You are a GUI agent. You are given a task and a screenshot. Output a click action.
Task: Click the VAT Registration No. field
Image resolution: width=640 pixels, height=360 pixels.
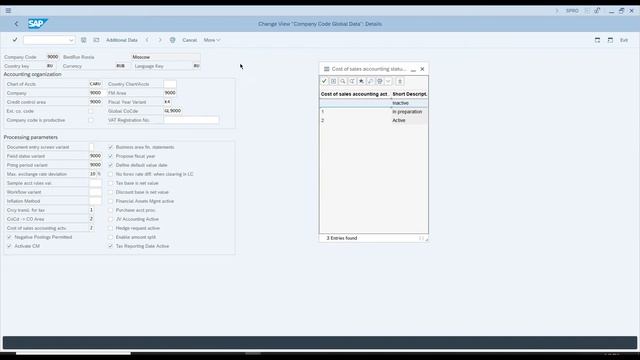tap(191, 120)
